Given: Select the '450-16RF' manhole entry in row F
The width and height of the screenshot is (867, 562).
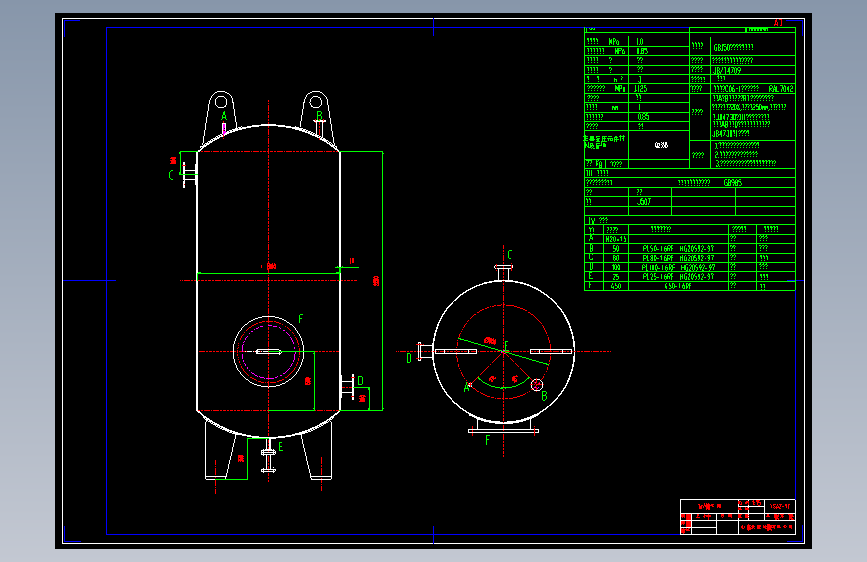Looking at the screenshot, I should tap(678, 286).
